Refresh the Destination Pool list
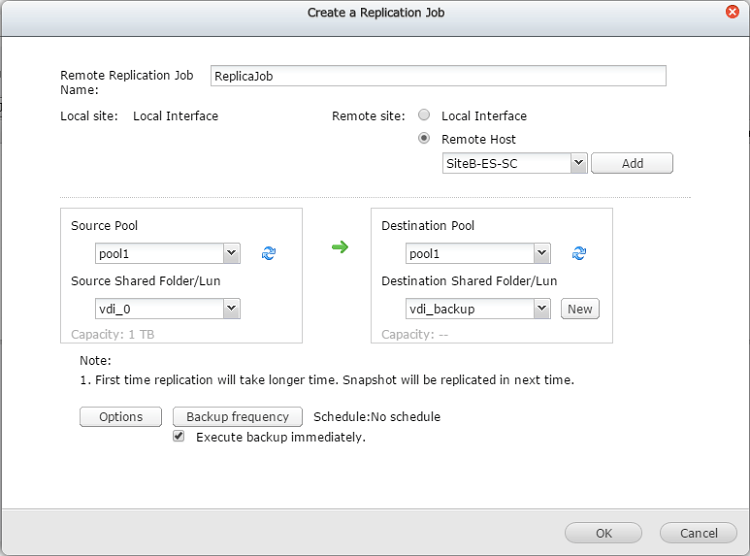Image resolution: width=750 pixels, height=556 pixels. click(x=578, y=254)
